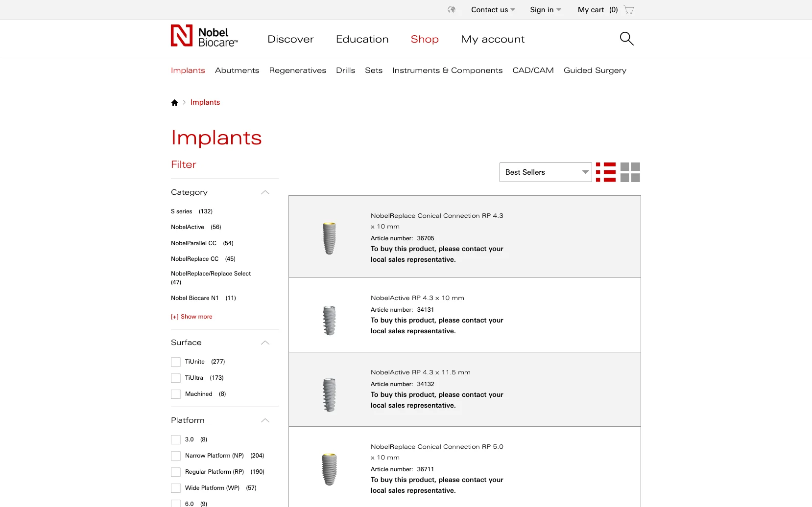Open NobelReplace Conical Connection RP 5.0 product
This screenshot has height=507, width=812.
437,452
